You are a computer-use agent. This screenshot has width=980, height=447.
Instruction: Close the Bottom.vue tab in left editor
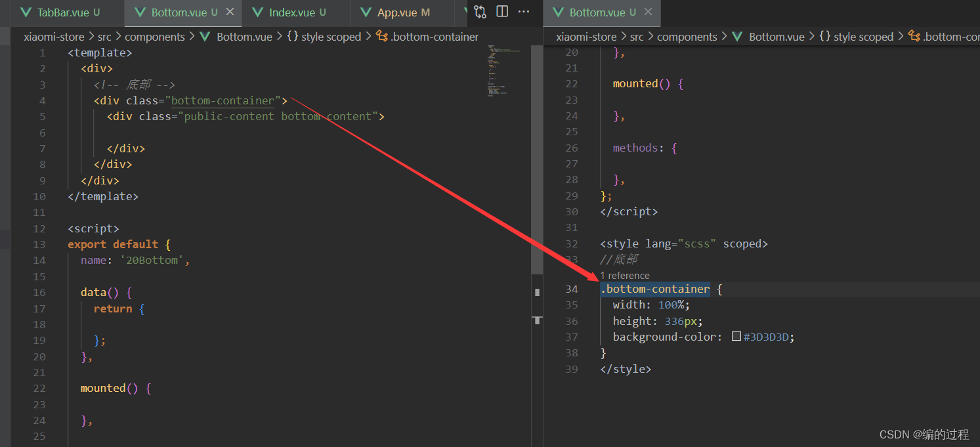[230, 12]
